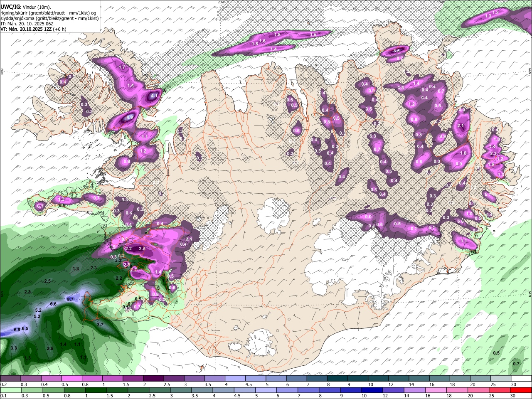Image resolution: width=532 pixels, height=399 pixels.
Task: Click the 20W longitude label at the top
Action: pos(221,2)
